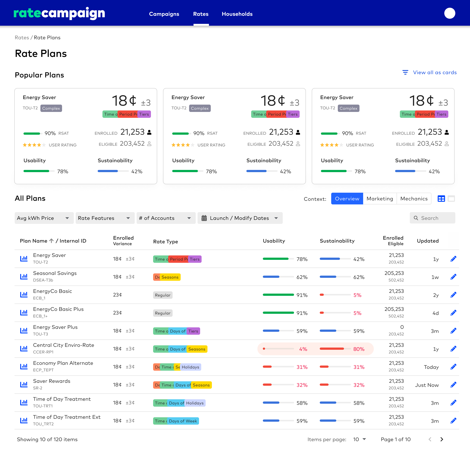470x476 pixels.
Task: Switch to single card view icon
Action: point(451,199)
